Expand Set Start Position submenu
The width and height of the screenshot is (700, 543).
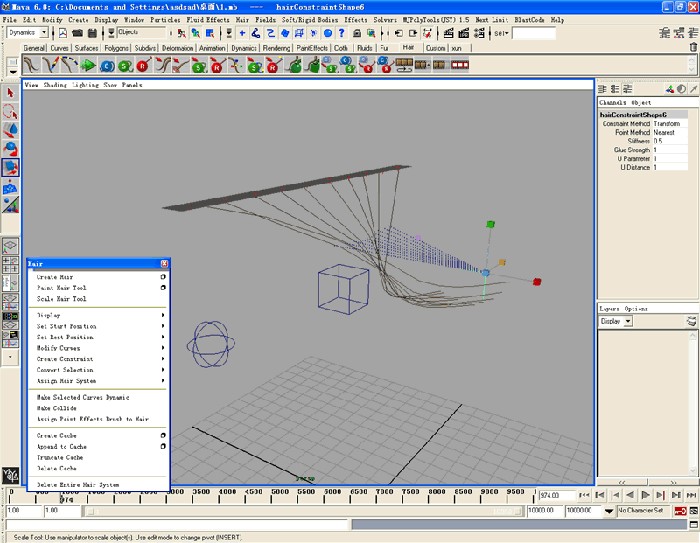point(98,326)
